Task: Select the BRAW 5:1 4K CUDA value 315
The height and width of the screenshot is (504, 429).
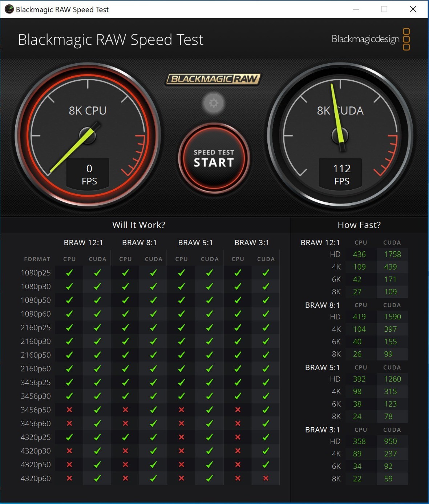Action: coord(390,391)
